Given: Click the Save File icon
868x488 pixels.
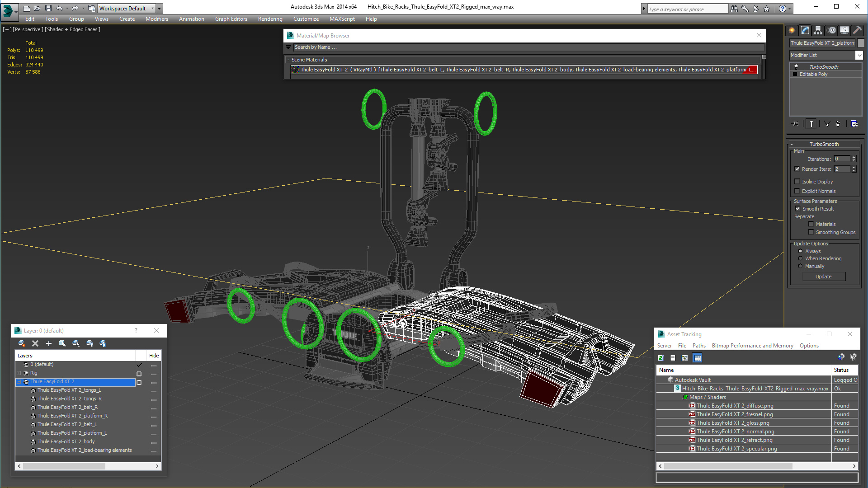Looking at the screenshot, I should [x=48, y=8].
